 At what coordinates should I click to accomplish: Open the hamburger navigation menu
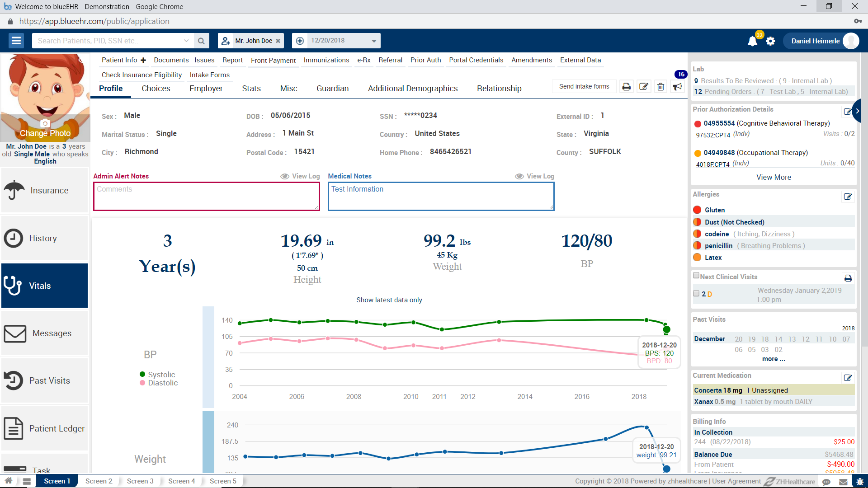16,40
